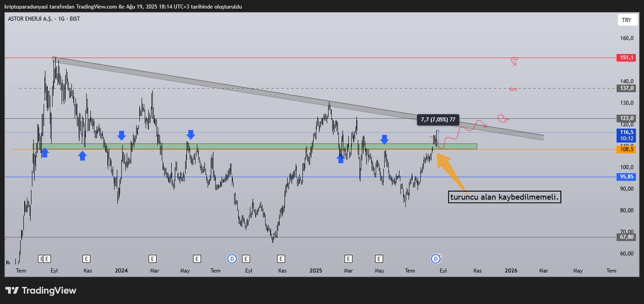The width and height of the screenshot is (644, 304).
Task: Click the 2026 year label on time axis
Action: tap(510, 271)
